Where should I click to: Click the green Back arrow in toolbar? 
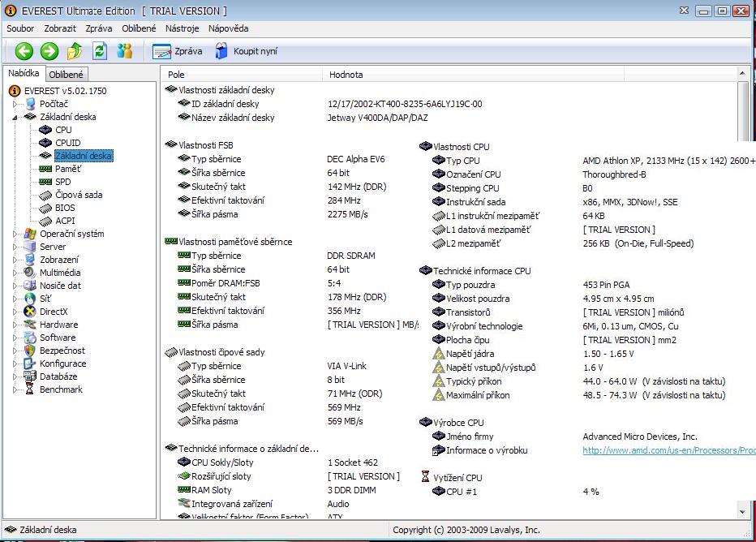point(24,51)
